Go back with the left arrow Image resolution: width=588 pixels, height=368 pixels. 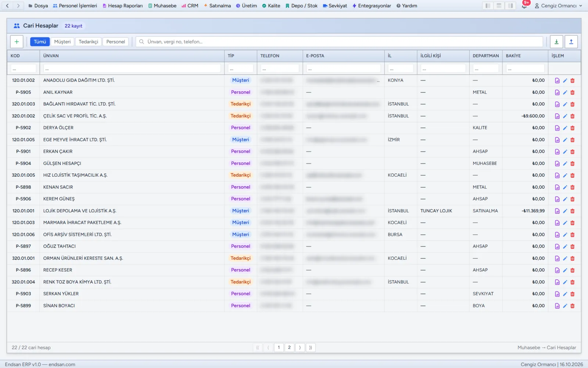pyautogui.click(x=7, y=6)
